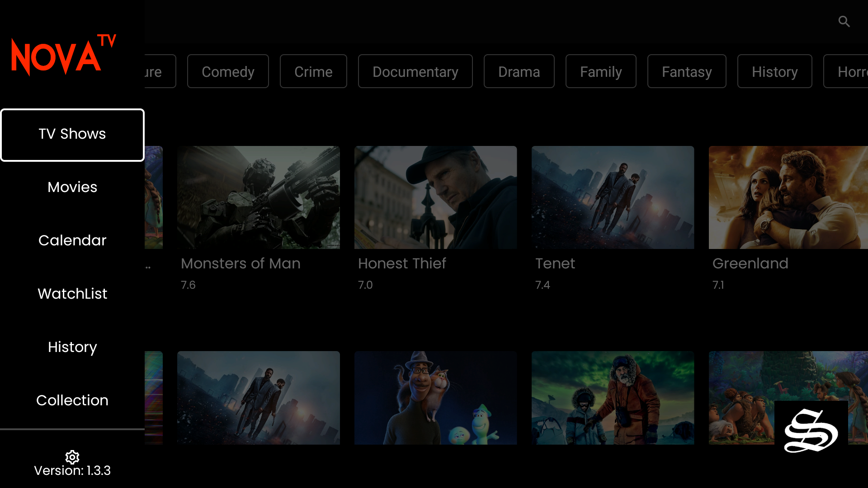Select the Greenland movie thumbnail
Screen dimensions: 868x488
(788, 197)
